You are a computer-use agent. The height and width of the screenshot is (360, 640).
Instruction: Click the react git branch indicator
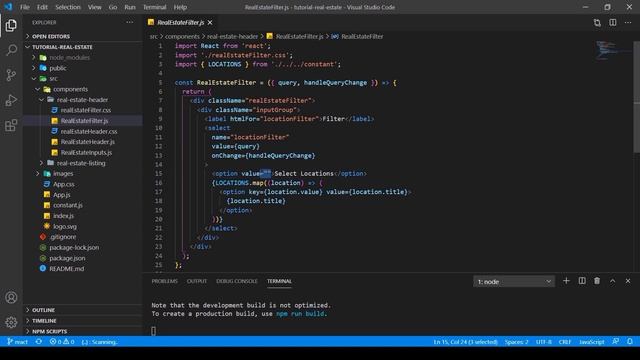[x=18, y=342]
